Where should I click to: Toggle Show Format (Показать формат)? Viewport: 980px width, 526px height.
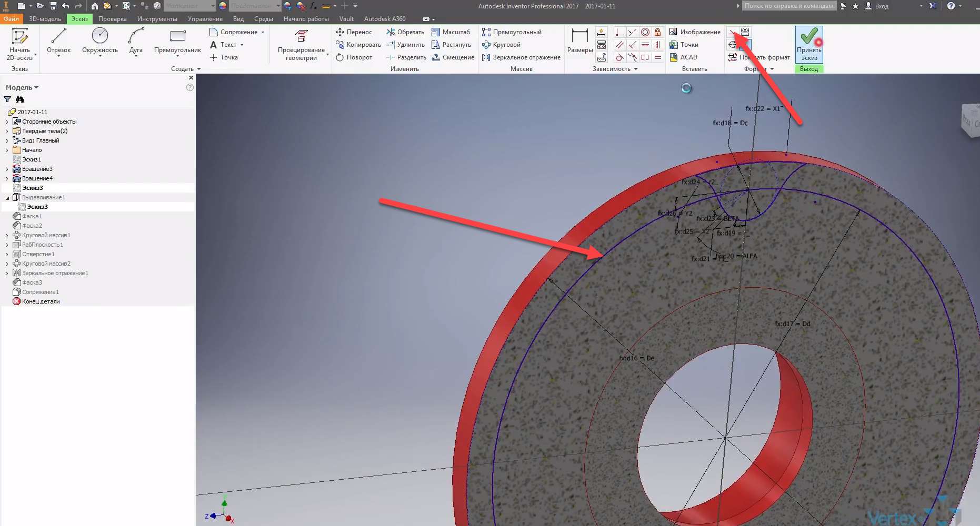(759, 57)
